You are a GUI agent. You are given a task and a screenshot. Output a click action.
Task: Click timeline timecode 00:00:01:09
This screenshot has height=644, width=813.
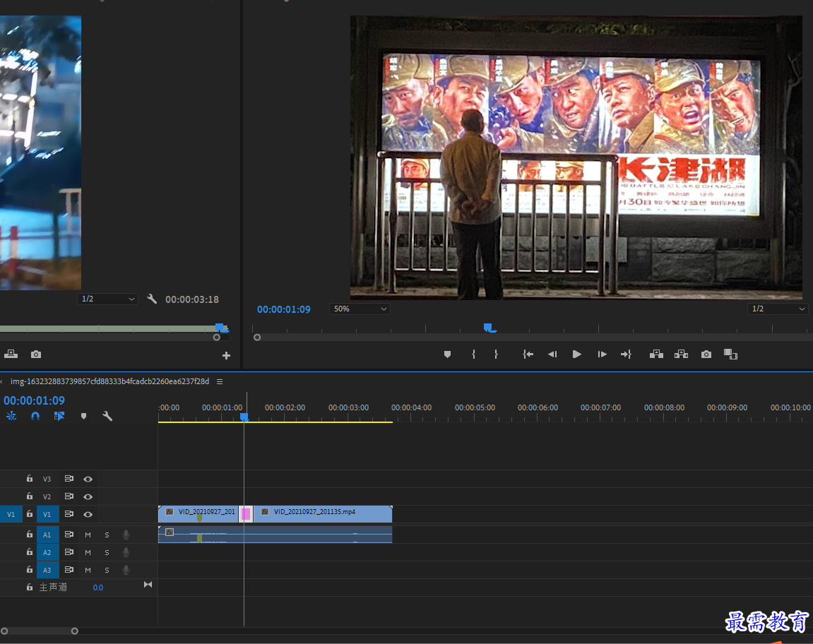tap(34, 400)
